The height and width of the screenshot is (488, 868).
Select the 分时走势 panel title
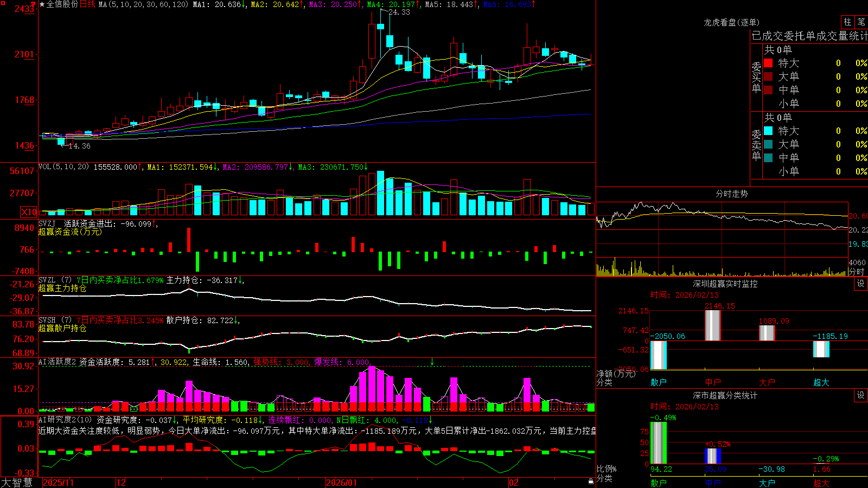(x=731, y=194)
